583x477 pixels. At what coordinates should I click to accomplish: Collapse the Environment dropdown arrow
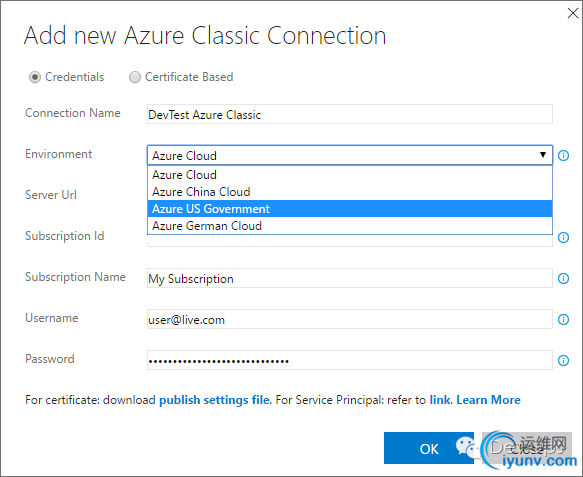click(543, 155)
